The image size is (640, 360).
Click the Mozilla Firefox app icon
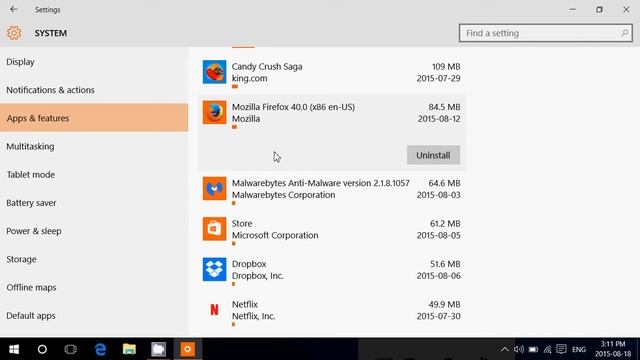(x=214, y=112)
